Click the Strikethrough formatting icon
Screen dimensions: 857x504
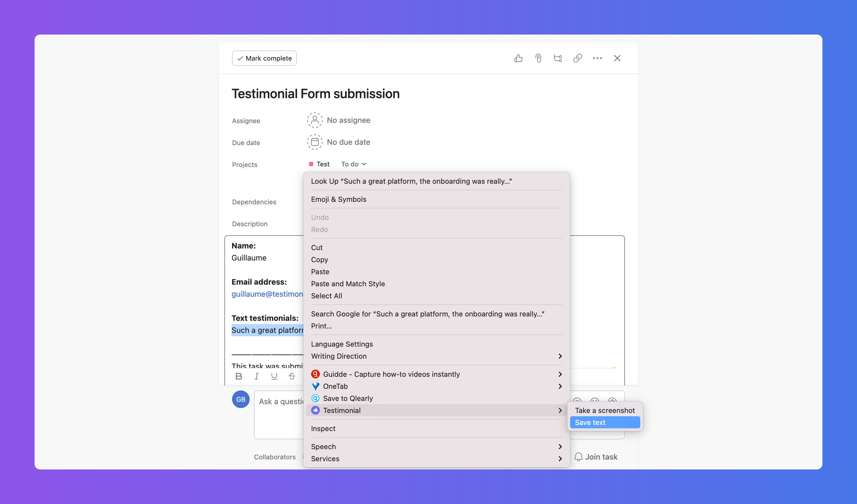click(x=292, y=376)
